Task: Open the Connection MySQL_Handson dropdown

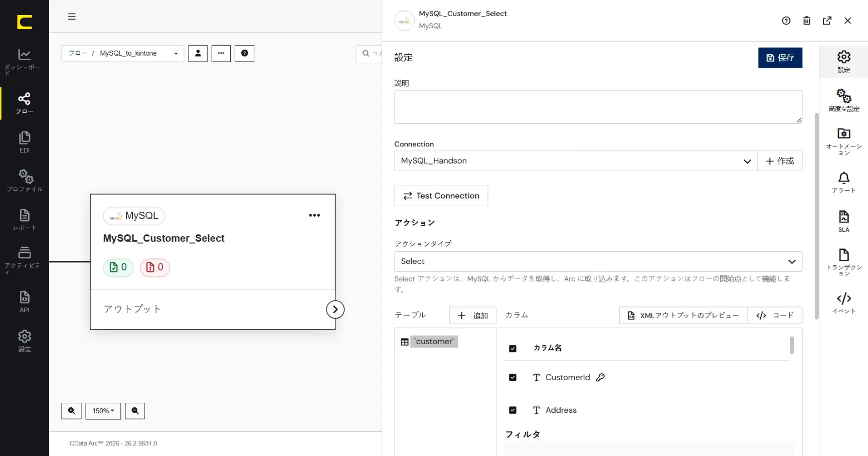Action: point(576,161)
